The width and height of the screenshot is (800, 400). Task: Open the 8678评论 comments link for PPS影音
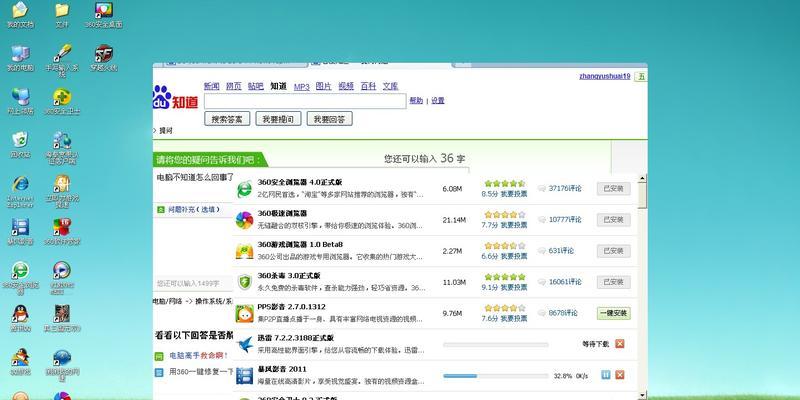[x=563, y=313]
